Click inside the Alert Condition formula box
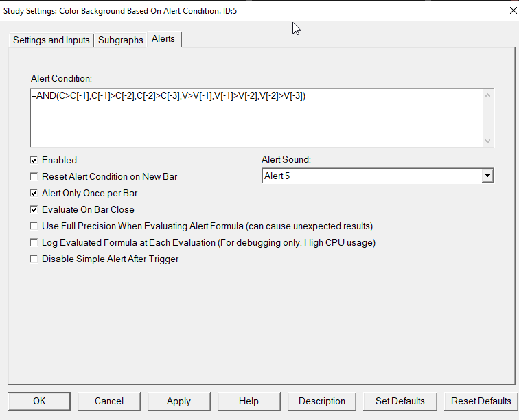 [257, 118]
